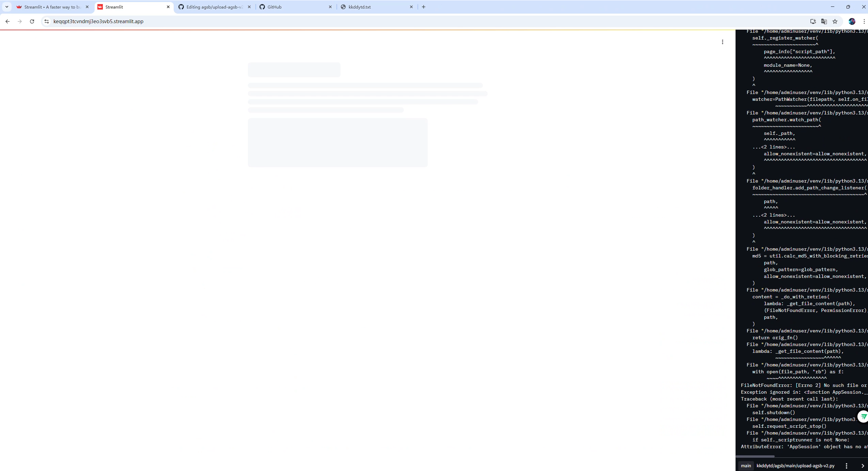
Task: View site information icon in address bar
Action: 47,21
